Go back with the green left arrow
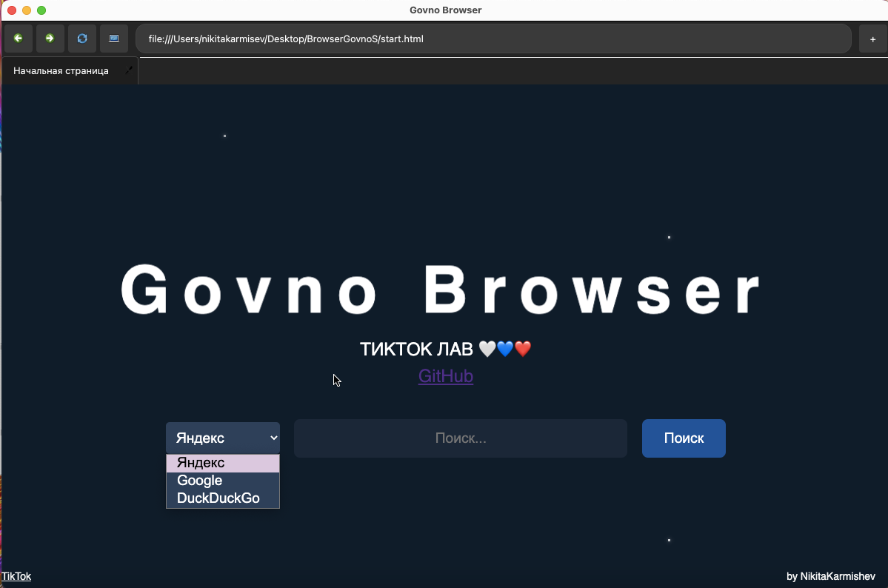Viewport: 888px width, 588px height. click(18, 39)
